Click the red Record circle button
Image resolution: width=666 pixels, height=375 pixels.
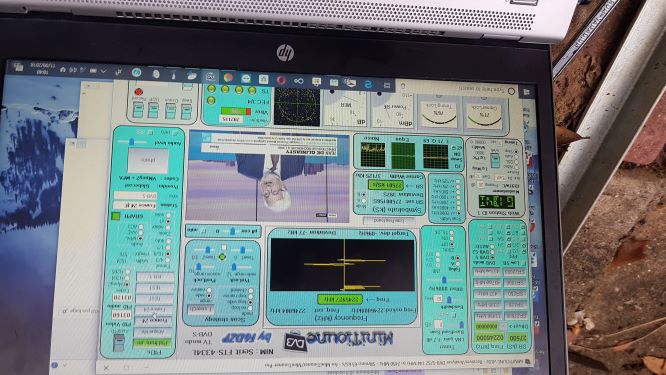pyautogui.click(x=138, y=92)
